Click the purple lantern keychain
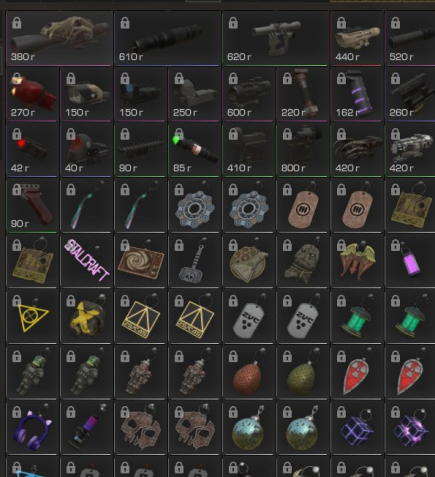The height and width of the screenshot is (477, 435). pos(411,261)
